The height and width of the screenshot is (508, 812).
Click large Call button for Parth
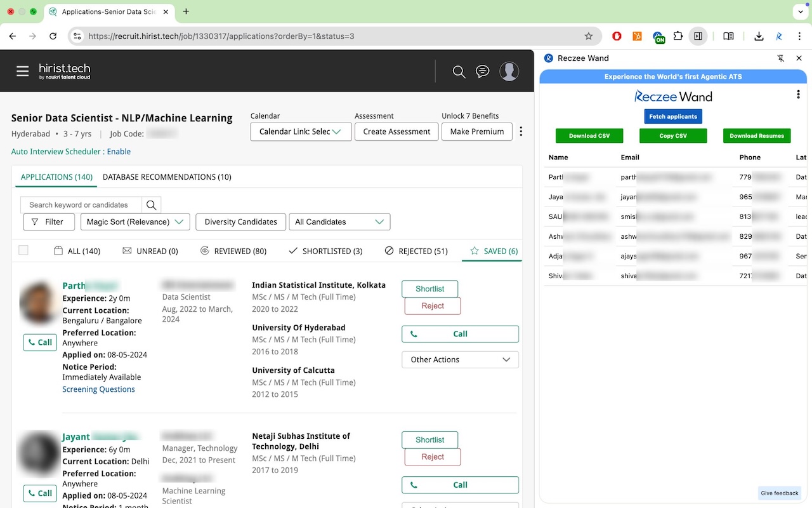pos(460,334)
